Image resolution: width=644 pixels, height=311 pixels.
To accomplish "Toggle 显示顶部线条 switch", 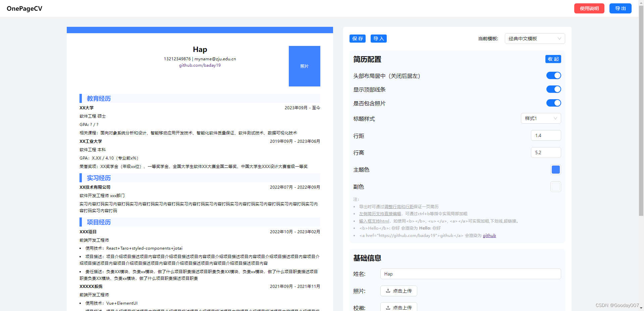I will click(553, 89).
